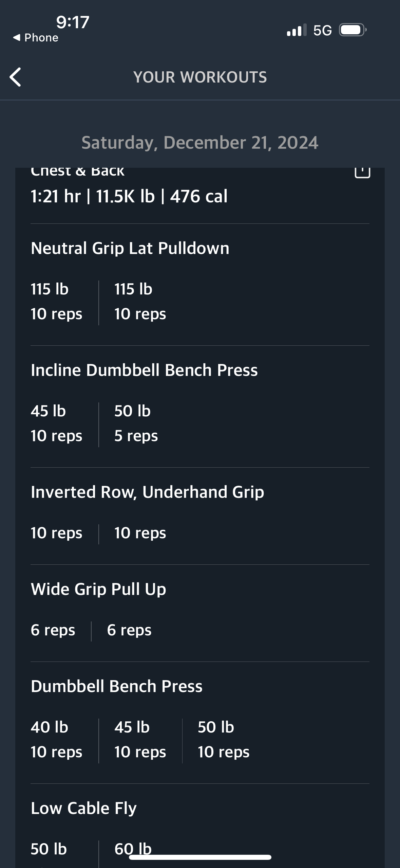Open the Neutral Grip Lat Pulldown exercise
The image size is (400, 868).
click(x=130, y=248)
